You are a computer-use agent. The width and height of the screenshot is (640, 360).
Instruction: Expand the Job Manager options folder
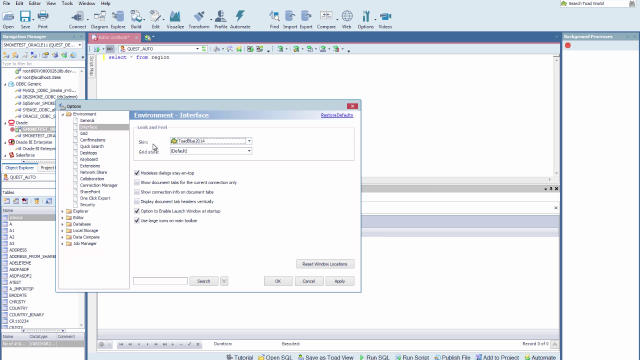pos(62,244)
